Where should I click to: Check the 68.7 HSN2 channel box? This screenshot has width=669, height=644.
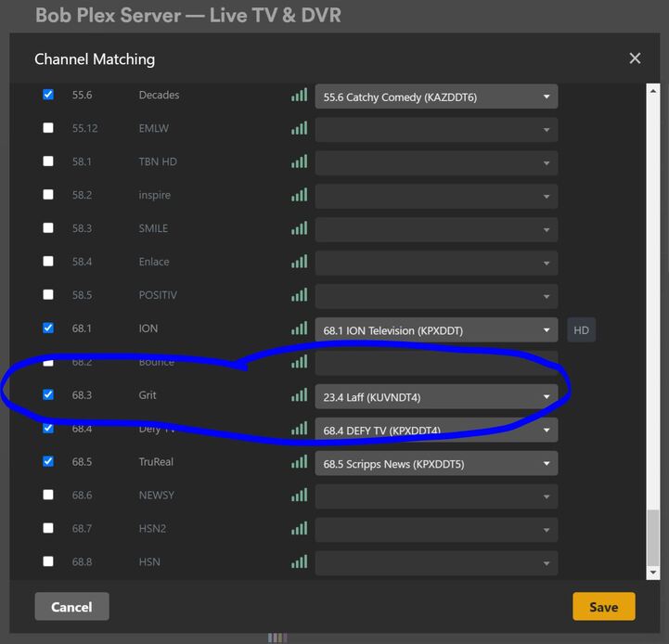point(48,528)
